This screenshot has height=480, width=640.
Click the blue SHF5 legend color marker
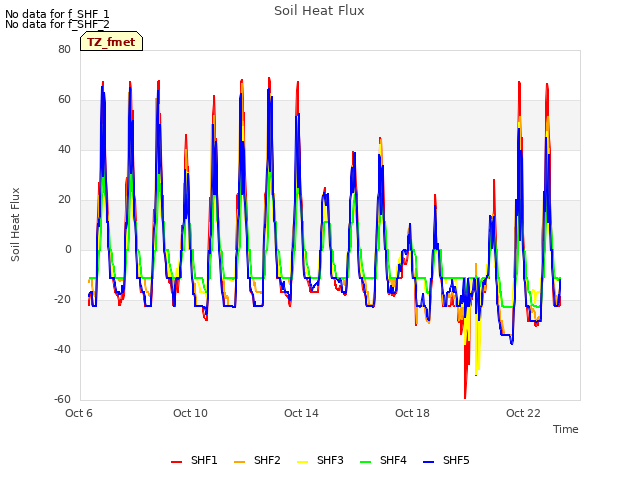point(429,462)
